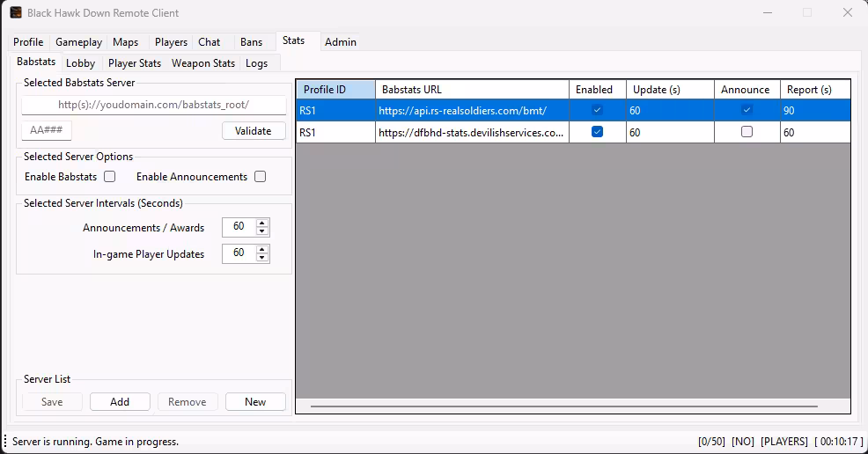Switch to the Gameplay tab

tap(78, 42)
